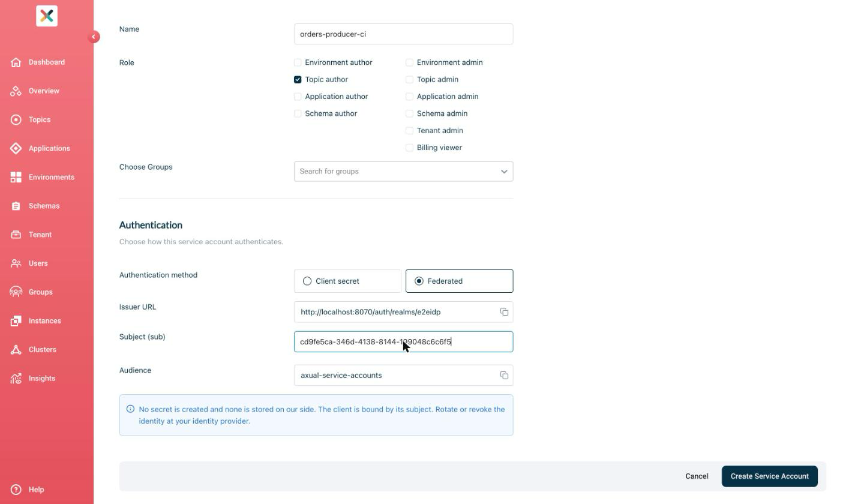This screenshot has width=852, height=504.
Task: Check the Billing viewer role
Action: tap(409, 148)
